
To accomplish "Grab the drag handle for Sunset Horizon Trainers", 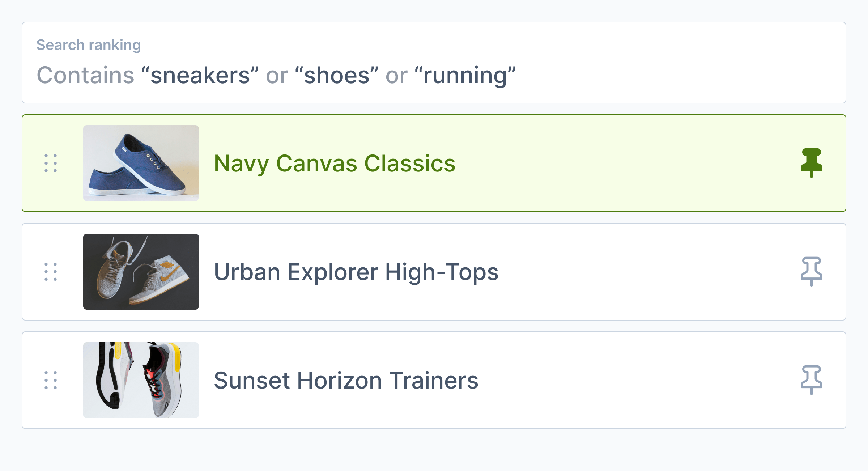I will [x=51, y=380].
